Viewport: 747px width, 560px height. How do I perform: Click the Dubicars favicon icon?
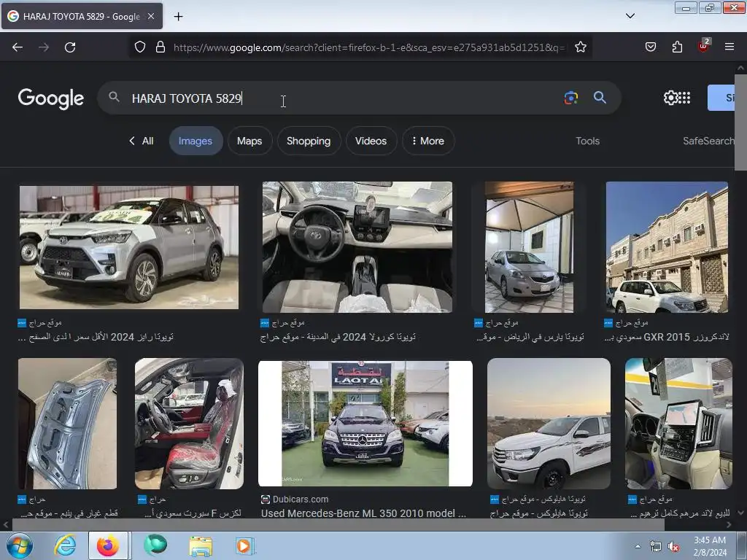(266, 499)
